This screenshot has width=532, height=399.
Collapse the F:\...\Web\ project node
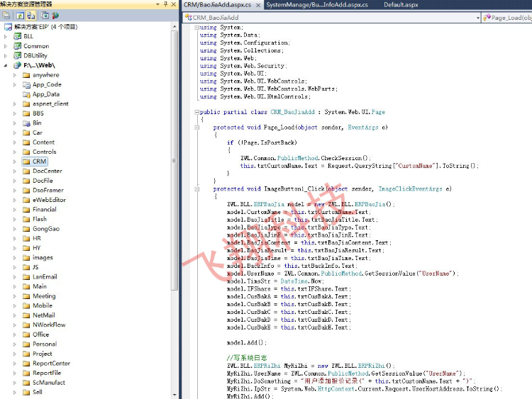6,65
